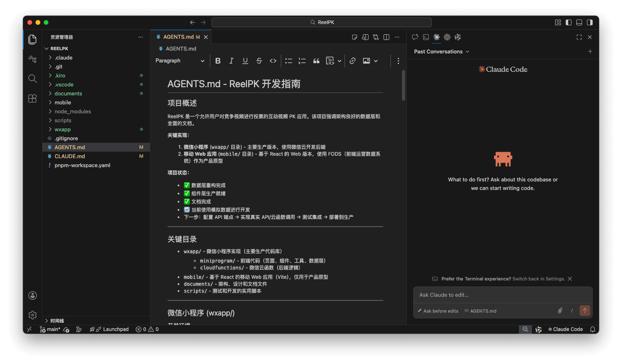Open the Paragraph style dropdown
622x364 pixels.
(x=180, y=61)
